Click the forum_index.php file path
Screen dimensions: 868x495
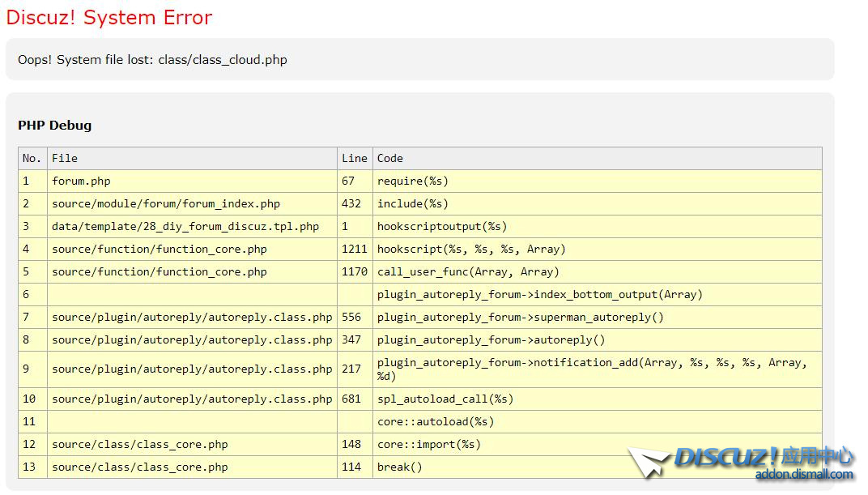[x=166, y=204]
